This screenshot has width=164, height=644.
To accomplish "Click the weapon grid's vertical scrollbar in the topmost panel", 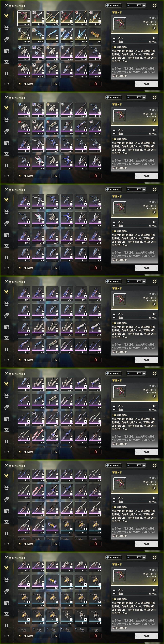I will click(x=104, y=16).
